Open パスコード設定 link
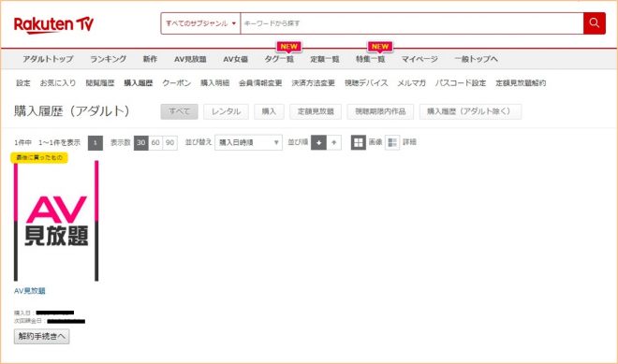This screenshot has width=618, height=364. (x=461, y=83)
